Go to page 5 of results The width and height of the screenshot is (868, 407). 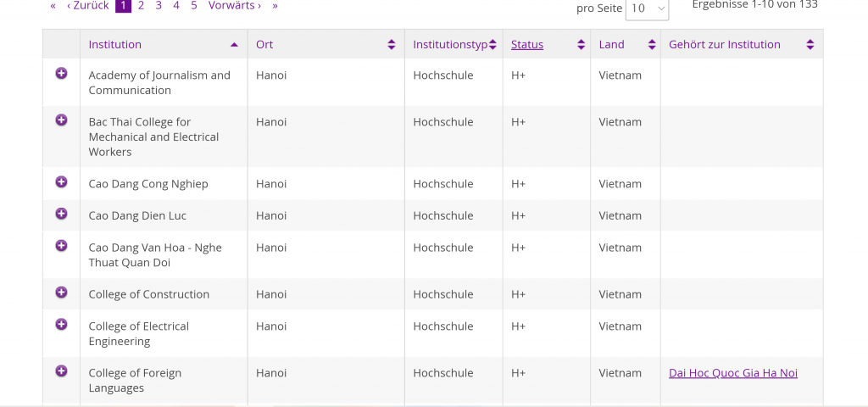194,6
